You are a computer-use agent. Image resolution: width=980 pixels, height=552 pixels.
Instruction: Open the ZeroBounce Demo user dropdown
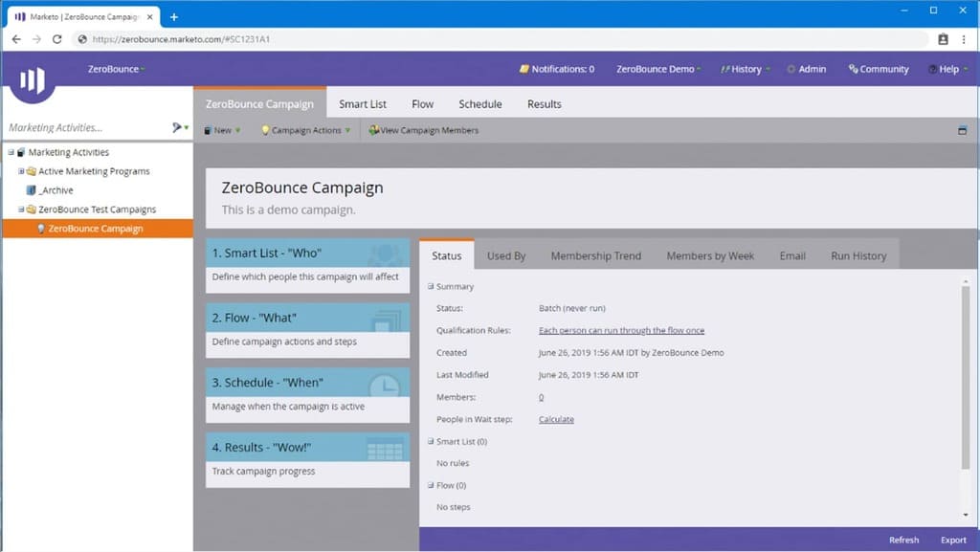[x=658, y=69]
